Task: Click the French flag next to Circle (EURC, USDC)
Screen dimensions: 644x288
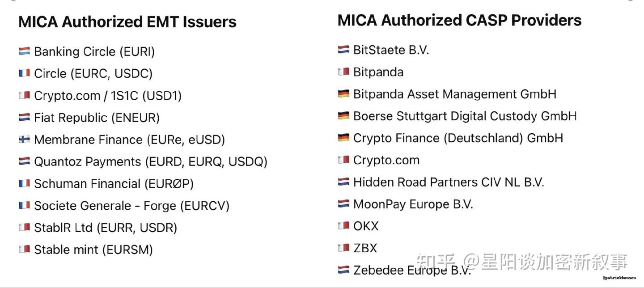Action: [24, 73]
